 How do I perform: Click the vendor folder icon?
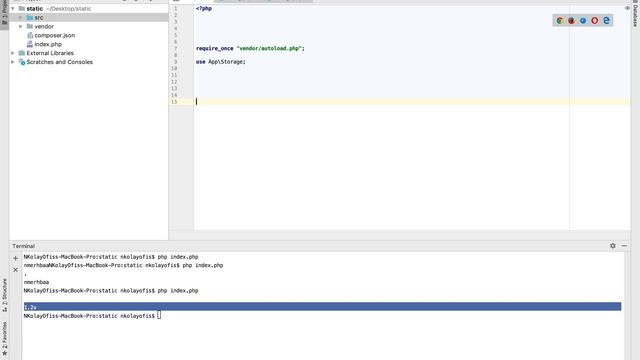pyautogui.click(x=30, y=26)
